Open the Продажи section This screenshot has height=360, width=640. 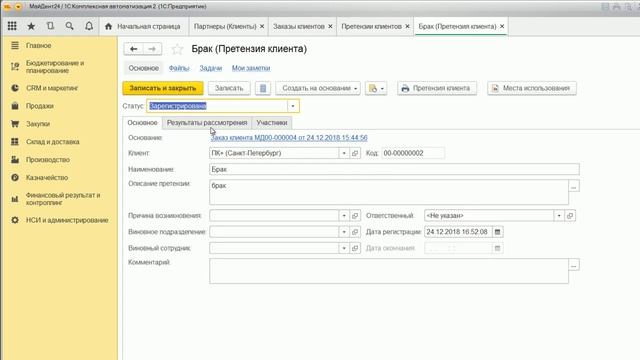[x=40, y=106]
